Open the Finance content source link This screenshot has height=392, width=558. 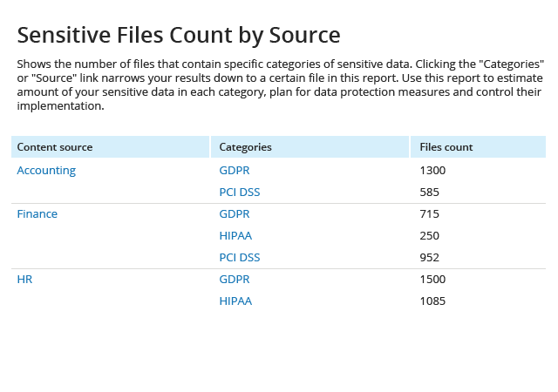pyautogui.click(x=37, y=213)
